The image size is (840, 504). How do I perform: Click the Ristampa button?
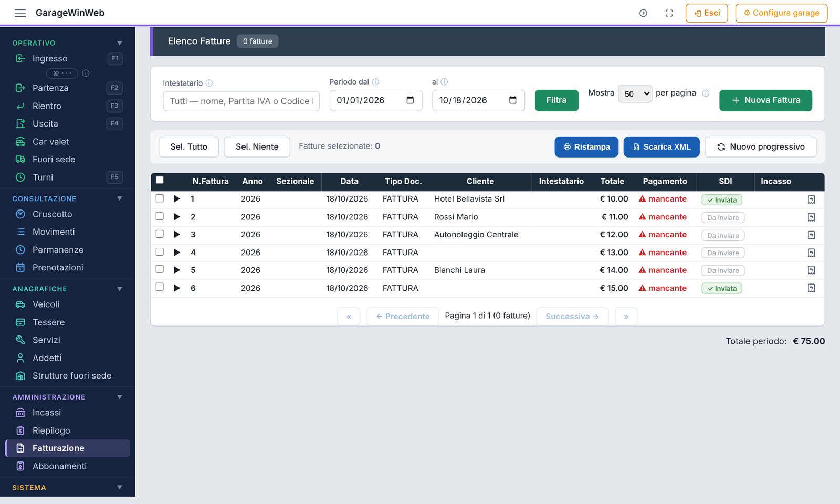click(x=586, y=147)
